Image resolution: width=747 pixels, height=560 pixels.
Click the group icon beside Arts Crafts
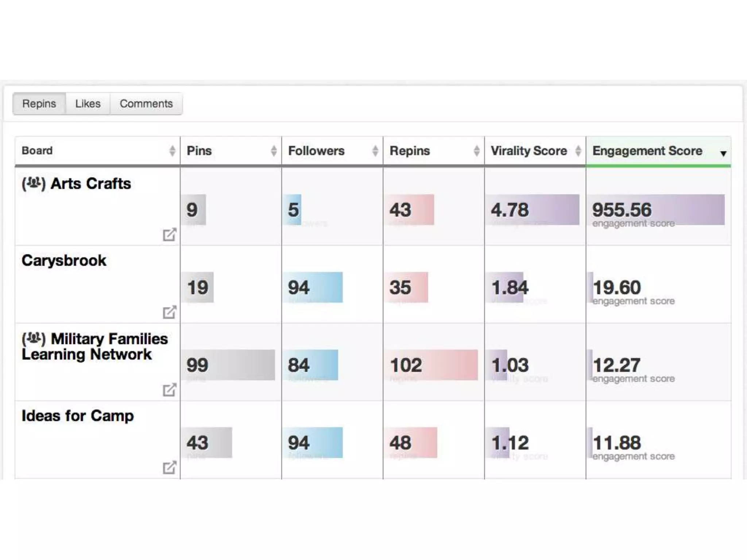34,183
